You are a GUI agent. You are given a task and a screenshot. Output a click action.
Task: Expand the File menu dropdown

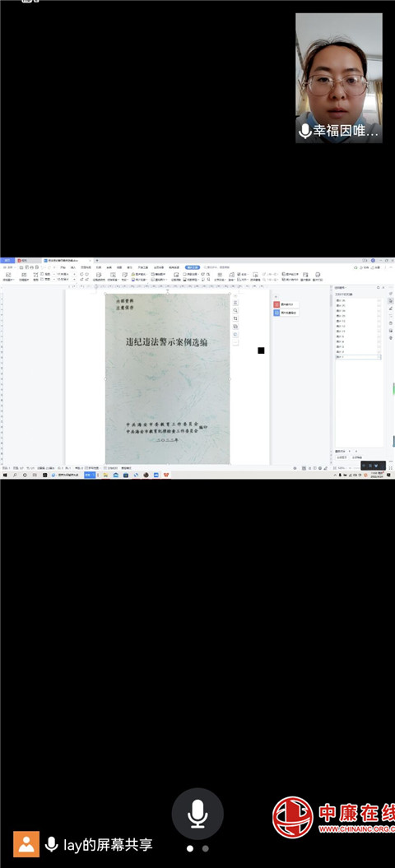(8, 267)
